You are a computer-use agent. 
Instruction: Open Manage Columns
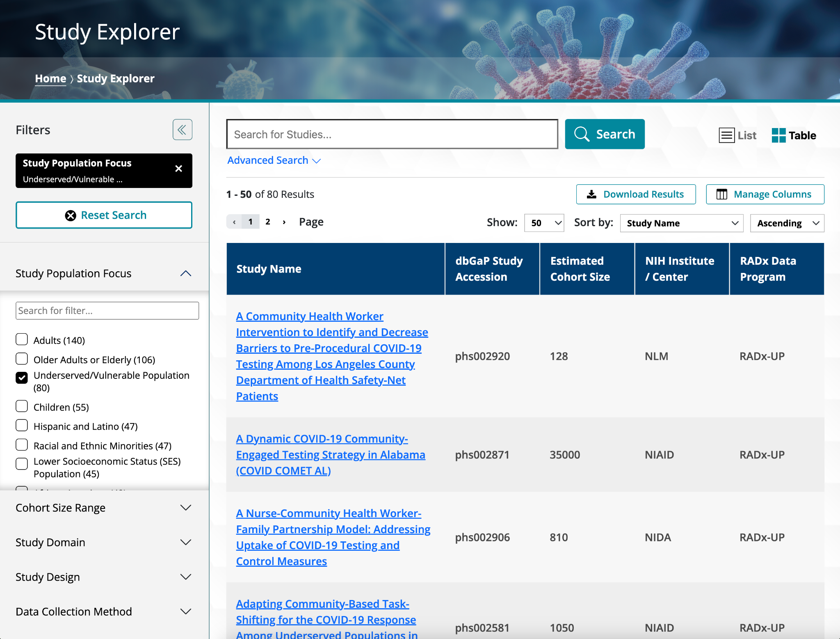765,194
